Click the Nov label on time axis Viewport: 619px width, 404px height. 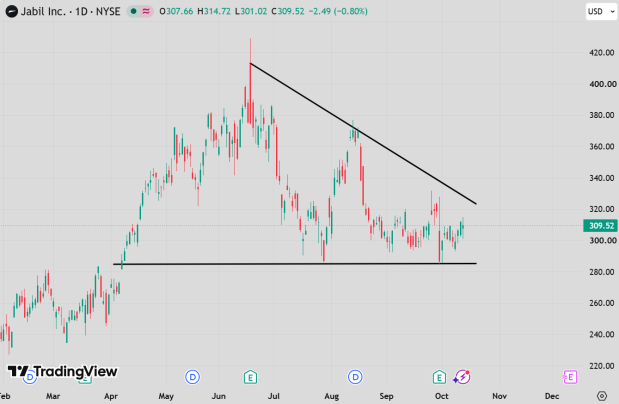pyautogui.click(x=499, y=396)
